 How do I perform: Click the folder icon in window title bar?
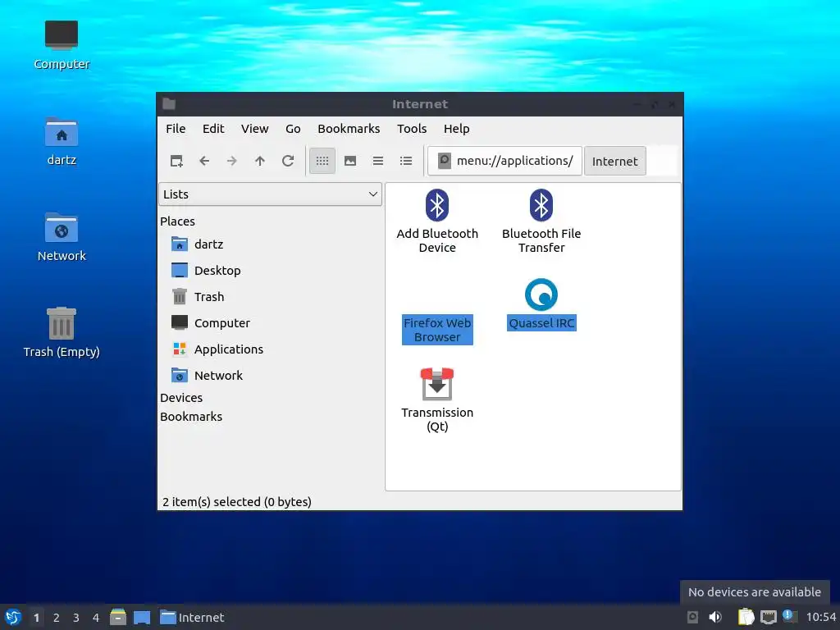[x=169, y=104]
